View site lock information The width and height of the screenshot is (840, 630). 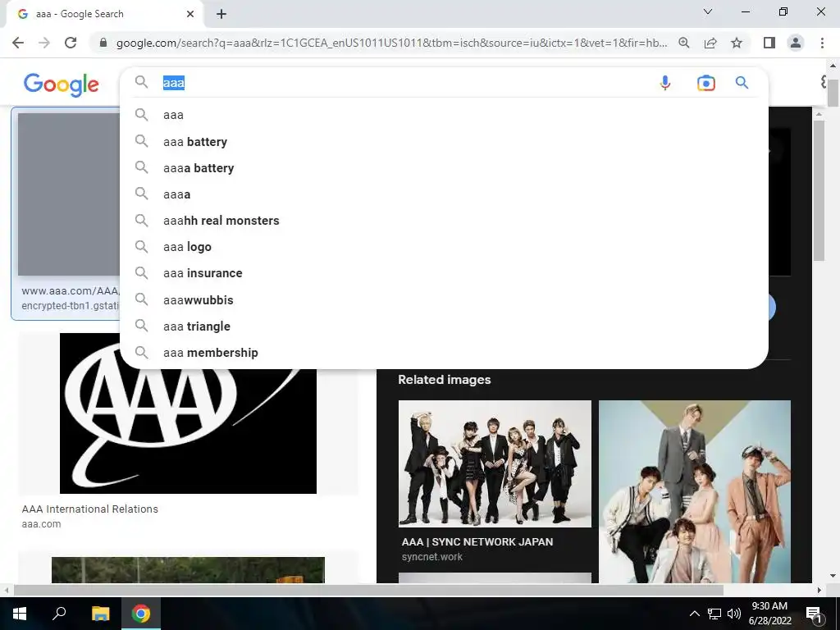103,43
